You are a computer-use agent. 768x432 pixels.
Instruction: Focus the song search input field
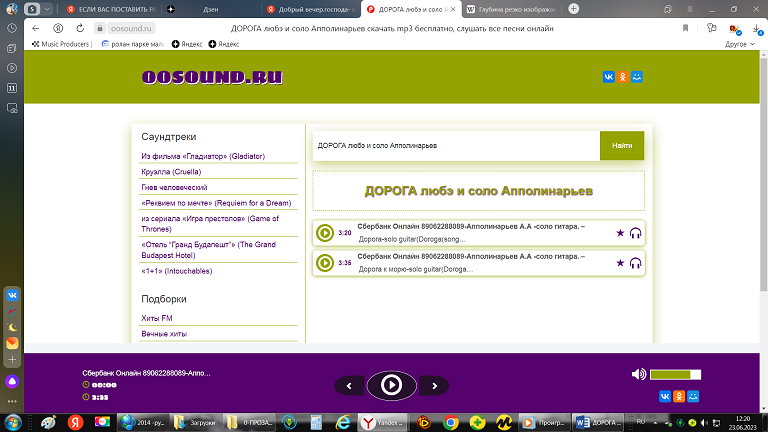[456, 145]
